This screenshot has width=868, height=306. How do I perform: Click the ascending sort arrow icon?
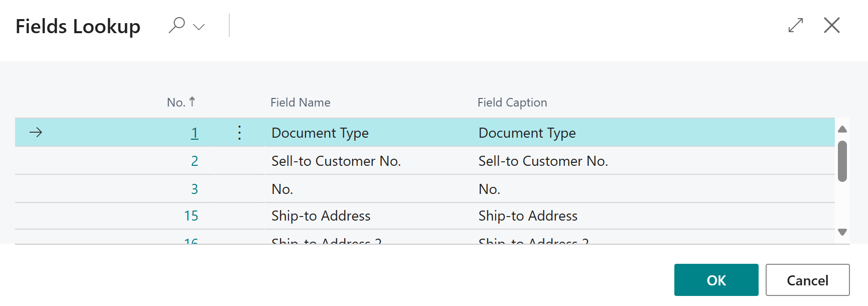(x=192, y=101)
